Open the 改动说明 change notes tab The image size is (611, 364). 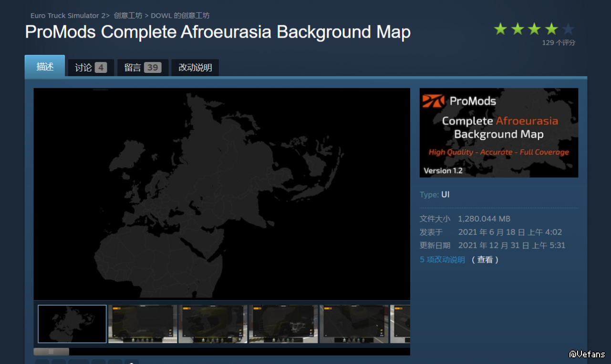195,68
